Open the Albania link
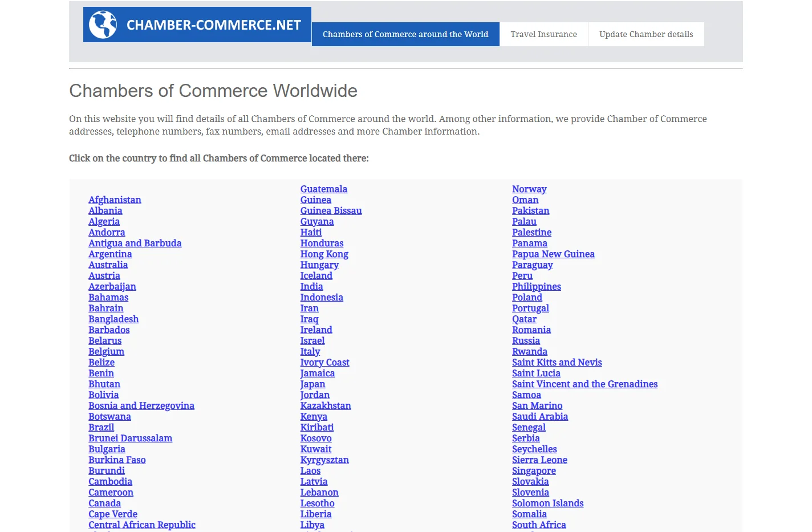This screenshot has height=532, width=812. [105, 210]
